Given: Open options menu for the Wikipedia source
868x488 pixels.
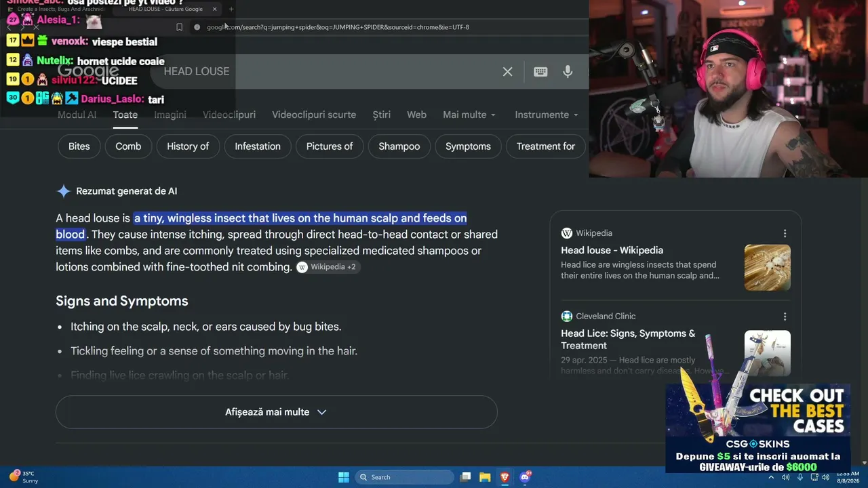Looking at the screenshot, I should click(x=785, y=233).
